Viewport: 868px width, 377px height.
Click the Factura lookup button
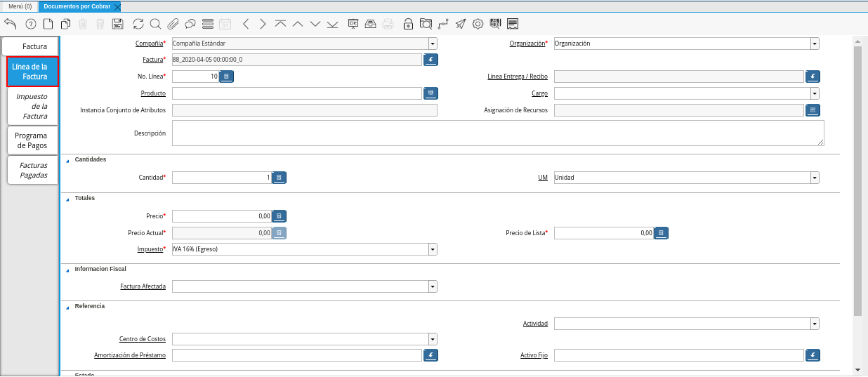[x=431, y=60]
